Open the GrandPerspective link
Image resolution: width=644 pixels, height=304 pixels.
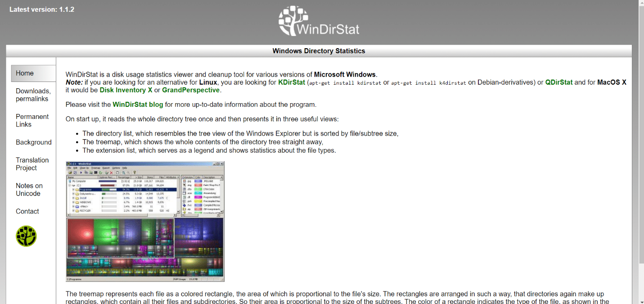click(191, 90)
